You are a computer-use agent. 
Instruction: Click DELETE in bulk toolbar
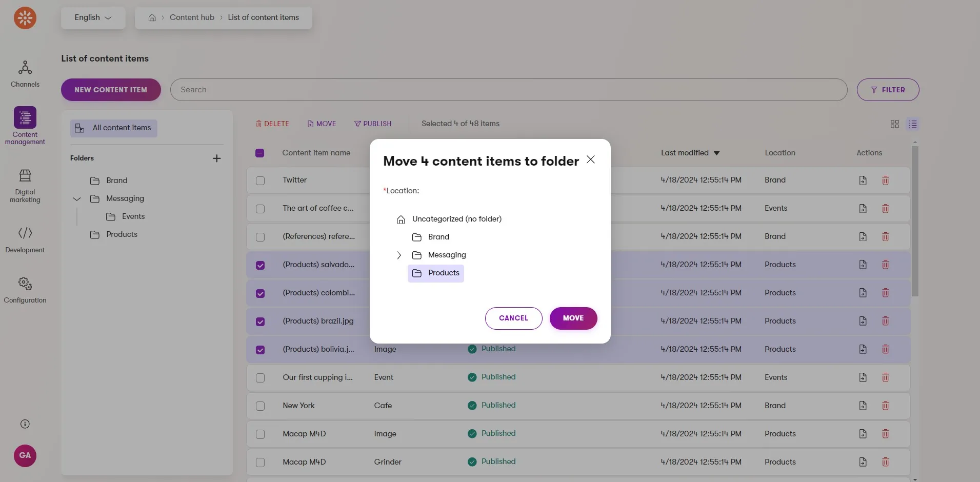272,124
